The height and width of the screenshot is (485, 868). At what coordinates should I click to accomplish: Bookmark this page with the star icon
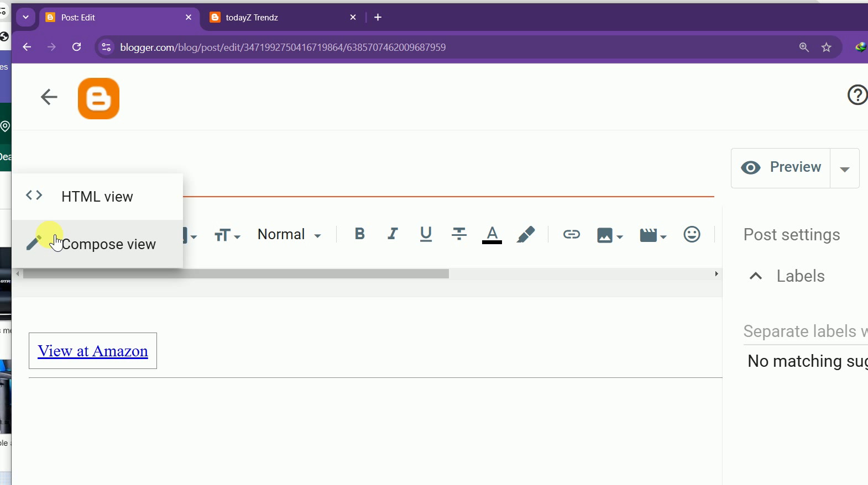[x=827, y=48]
